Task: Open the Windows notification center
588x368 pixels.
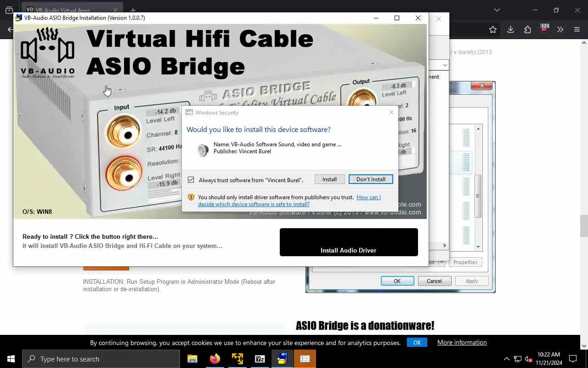Action: coord(573,359)
